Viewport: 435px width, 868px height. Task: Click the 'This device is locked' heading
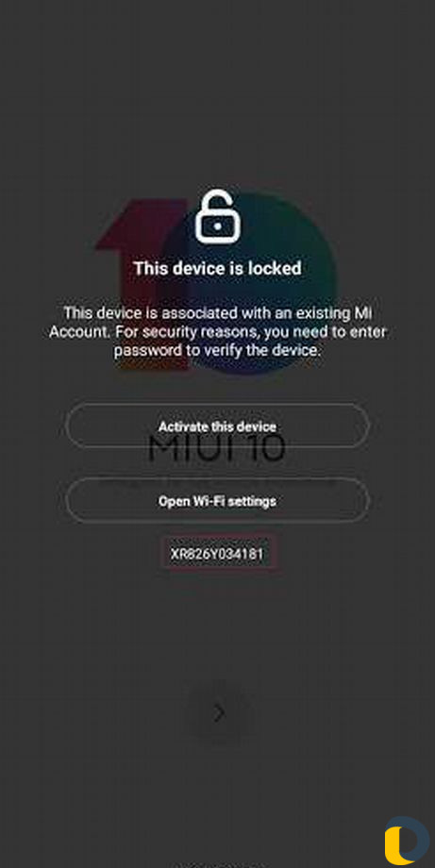pos(217,269)
